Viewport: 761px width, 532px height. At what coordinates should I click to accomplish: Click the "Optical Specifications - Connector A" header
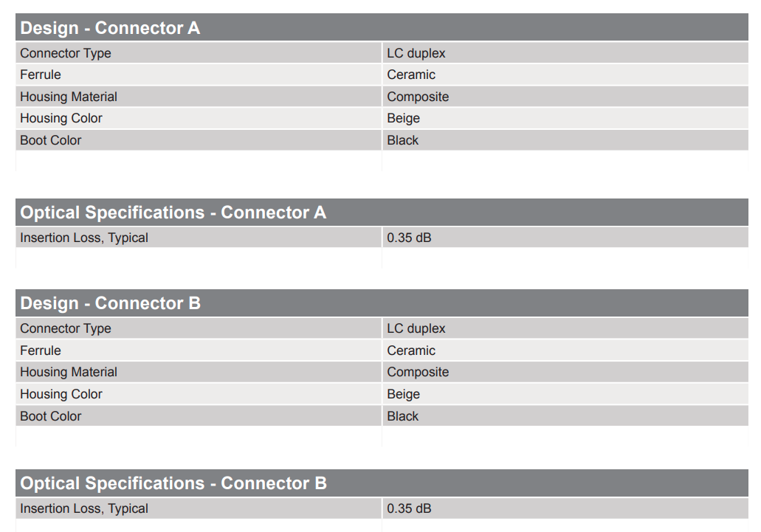(x=173, y=213)
